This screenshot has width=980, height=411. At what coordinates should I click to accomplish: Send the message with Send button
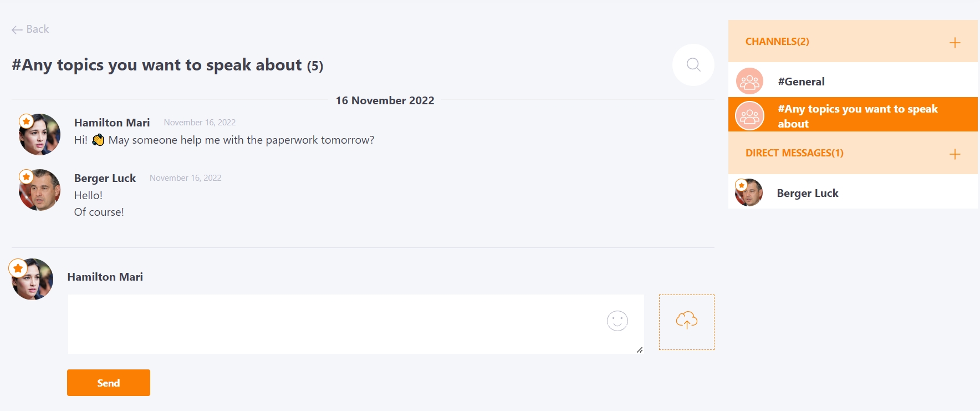(109, 383)
